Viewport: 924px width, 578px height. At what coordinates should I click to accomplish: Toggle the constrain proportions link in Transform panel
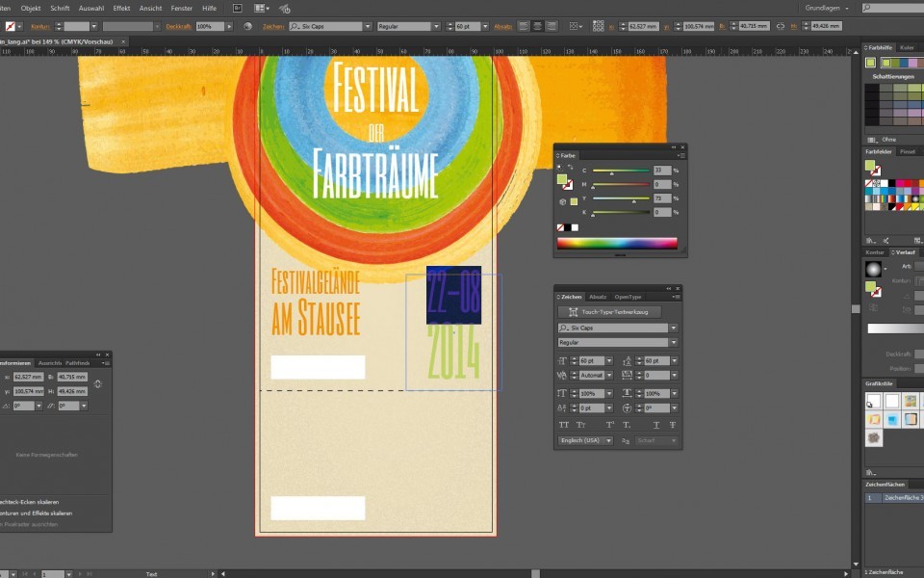pyautogui.click(x=98, y=384)
